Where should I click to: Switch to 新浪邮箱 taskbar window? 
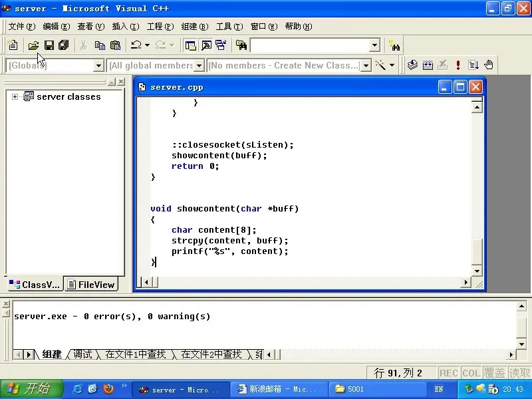(x=278, y=389)
